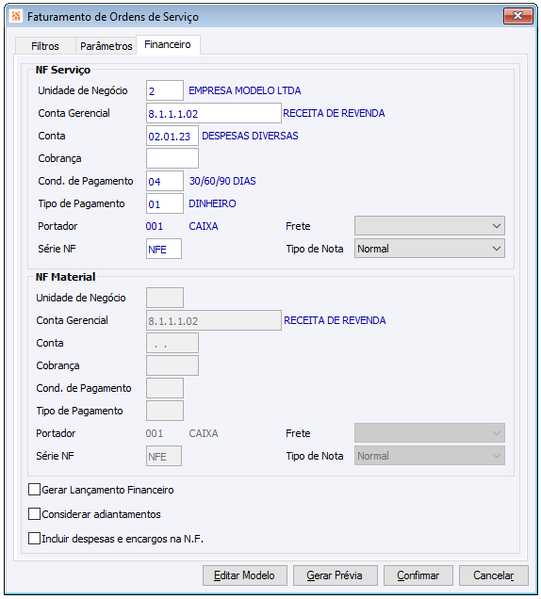This screenshot has height=599, width=541.
Task: Confirm with the Confirmar button
Action: (x=418, y=575)
